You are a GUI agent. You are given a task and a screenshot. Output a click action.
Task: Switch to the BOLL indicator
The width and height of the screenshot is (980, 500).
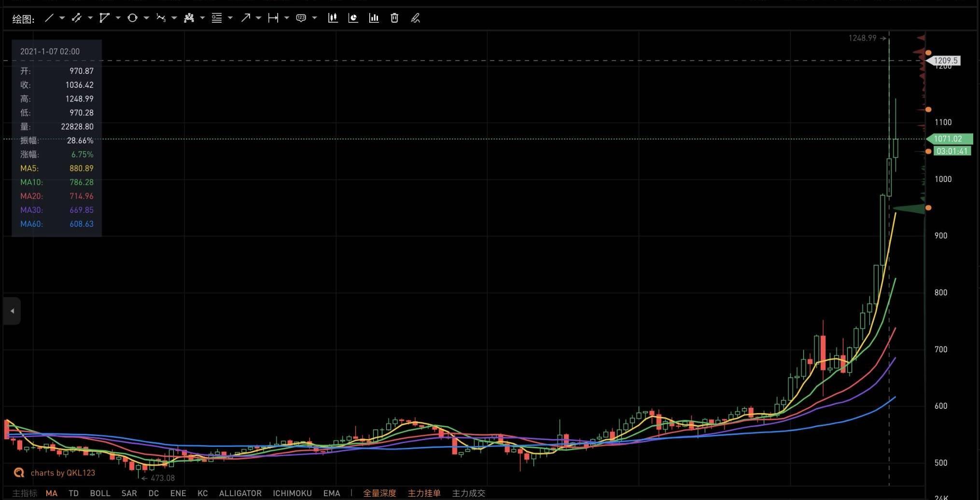pyautogui.click(x=100, y=493)
